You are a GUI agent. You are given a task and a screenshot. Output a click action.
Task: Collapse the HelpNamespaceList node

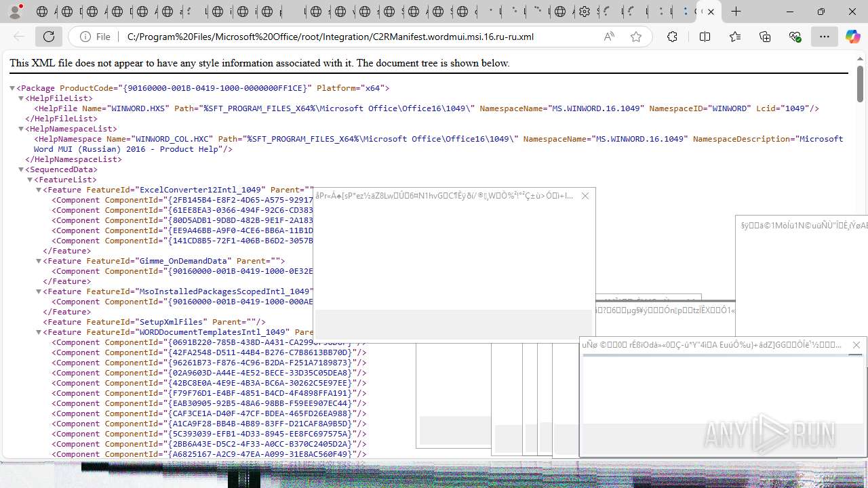(21, 129)
